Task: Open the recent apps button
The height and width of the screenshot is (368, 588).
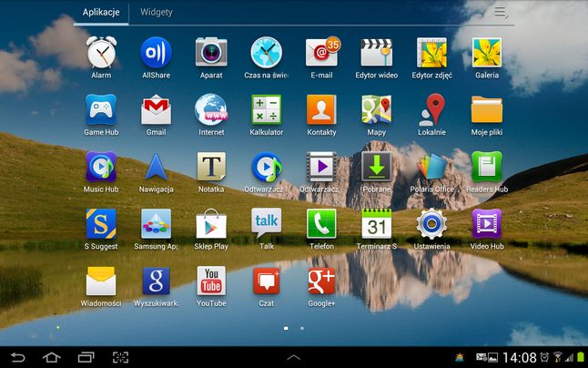Action: click(x=86, y=357)
